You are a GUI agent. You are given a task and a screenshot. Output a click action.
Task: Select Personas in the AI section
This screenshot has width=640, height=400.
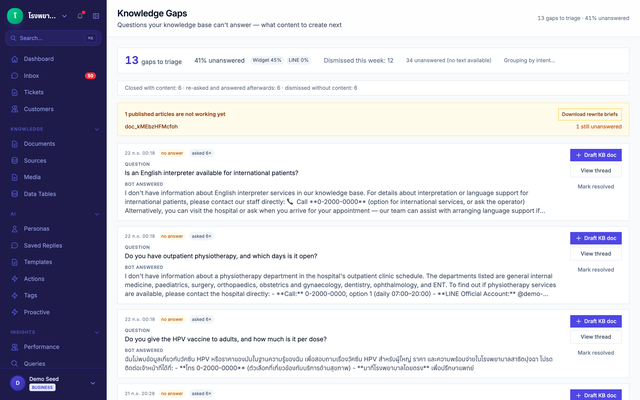point(53,229)
